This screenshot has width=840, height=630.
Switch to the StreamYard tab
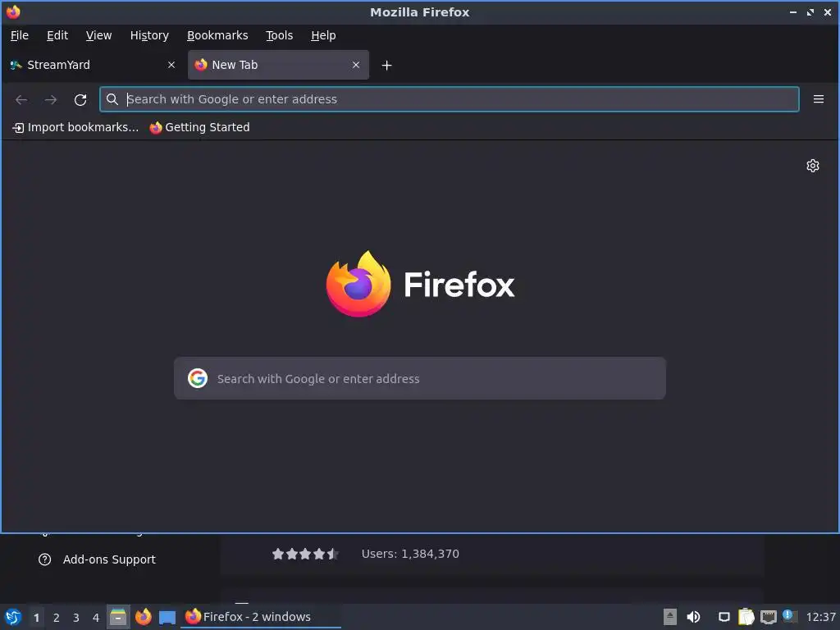(x=93, y=65)
